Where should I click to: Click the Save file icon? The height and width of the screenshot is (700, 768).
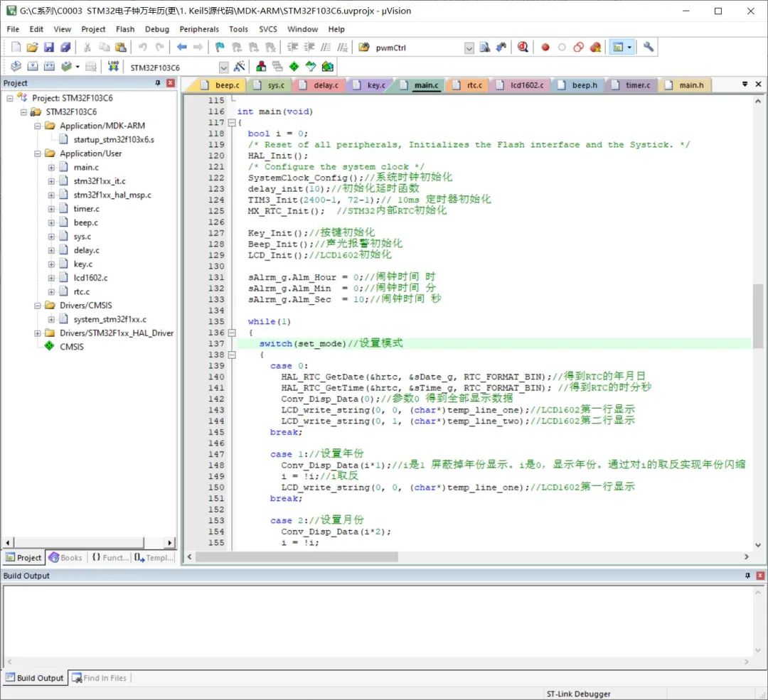[49, 48]
